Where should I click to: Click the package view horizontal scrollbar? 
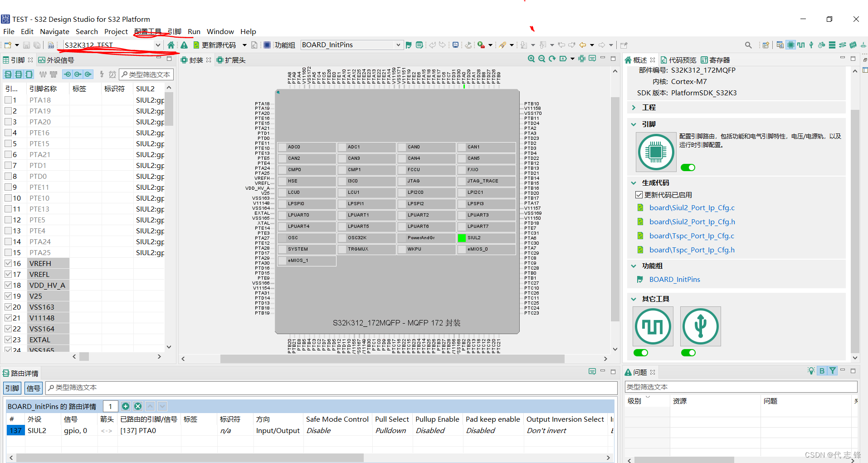[392, 359]
